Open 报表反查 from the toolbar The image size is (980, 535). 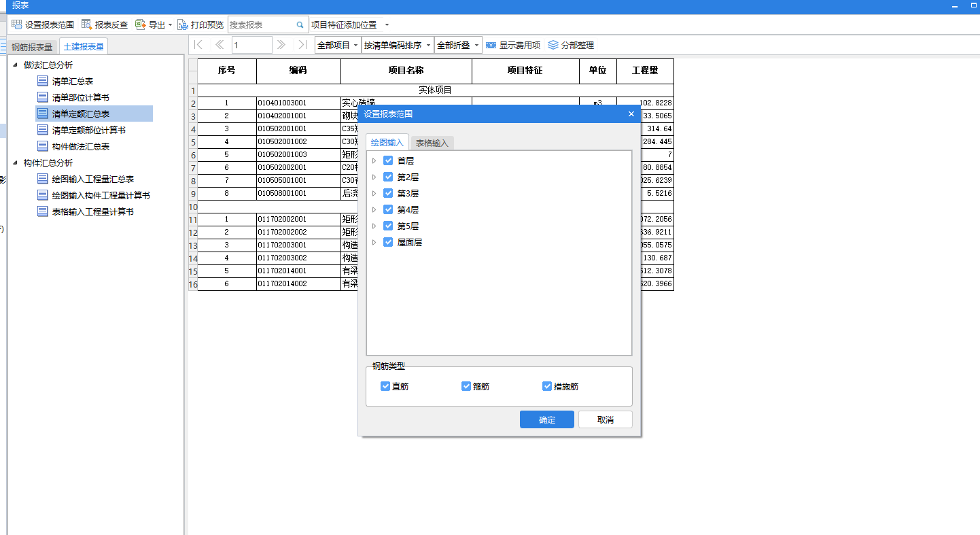click(105, 24)
